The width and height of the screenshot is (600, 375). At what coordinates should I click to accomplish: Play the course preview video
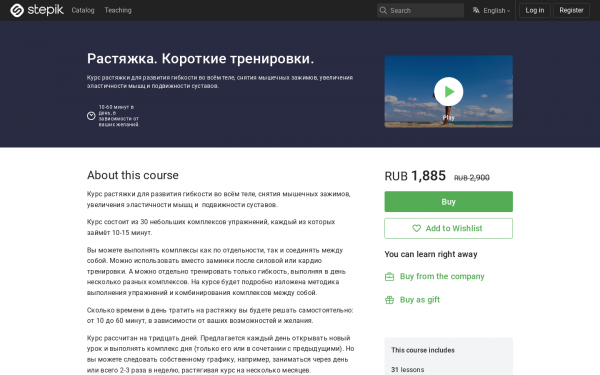pos(448,91)
